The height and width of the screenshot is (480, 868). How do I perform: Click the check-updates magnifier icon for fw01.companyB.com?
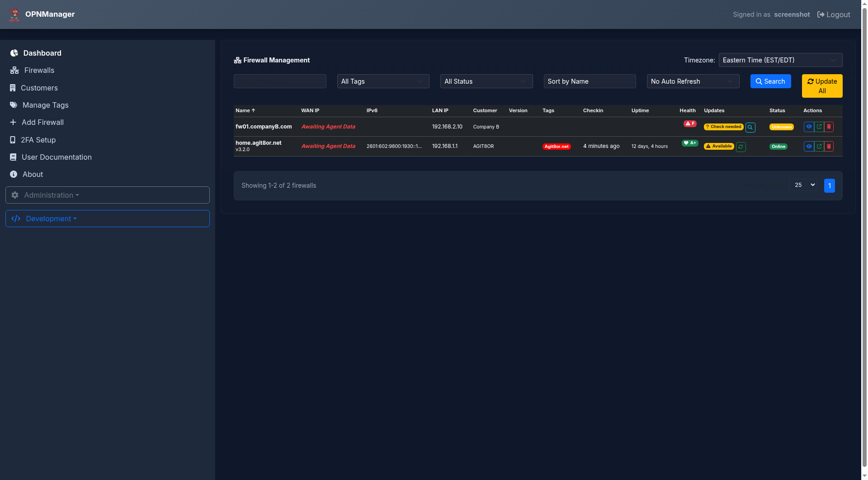(x=750, y=128)
